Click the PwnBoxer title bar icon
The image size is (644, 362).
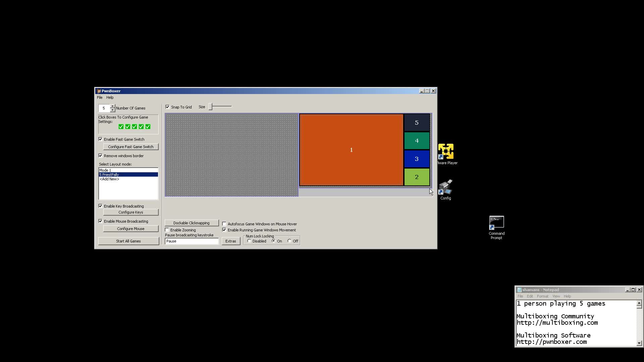pyautogui.click(x=99, y=91)
